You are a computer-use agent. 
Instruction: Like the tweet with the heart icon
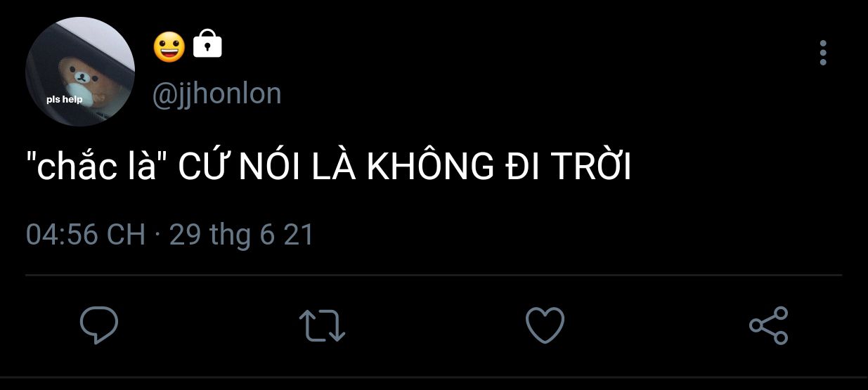(545, 325)
